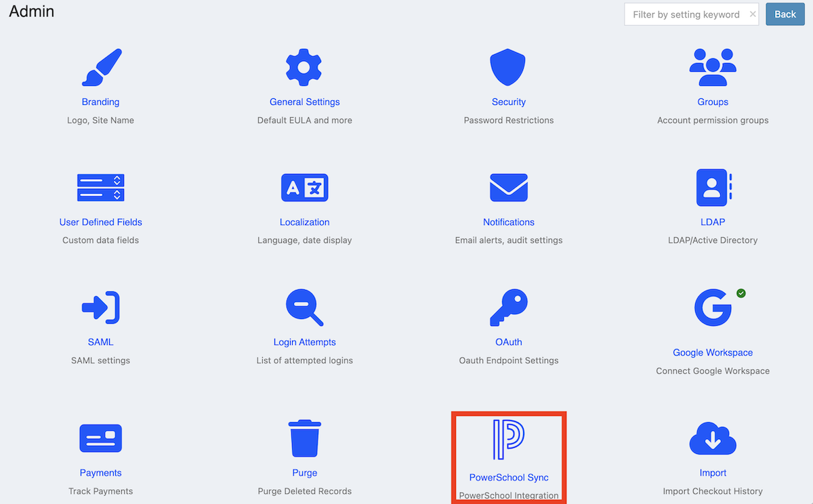
Task: Click the SAML sign-in arrow icon
Action: (x=100, y=308)
